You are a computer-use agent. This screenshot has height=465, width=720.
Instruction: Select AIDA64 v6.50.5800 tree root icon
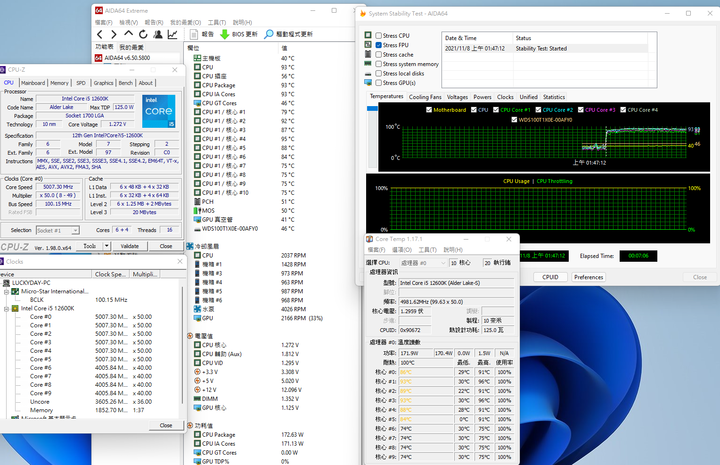(98, 58)
